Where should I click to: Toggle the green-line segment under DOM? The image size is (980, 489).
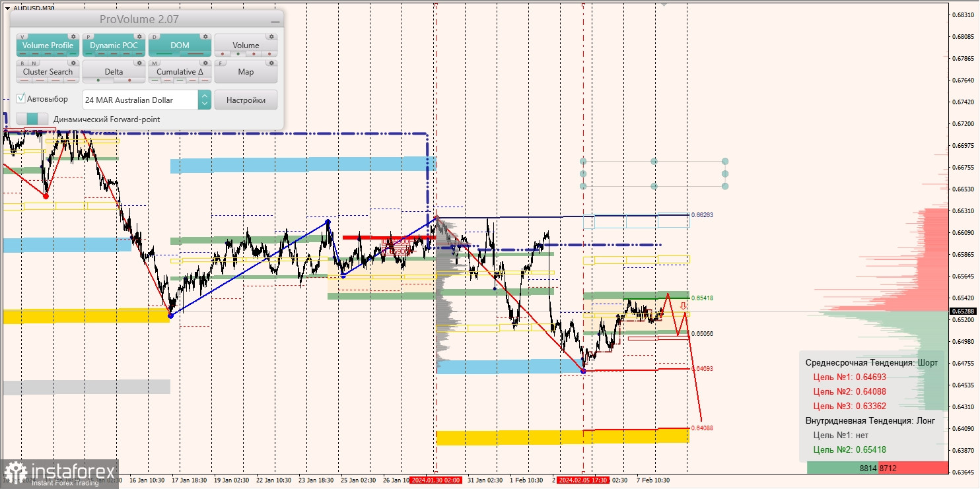(164, 53)
